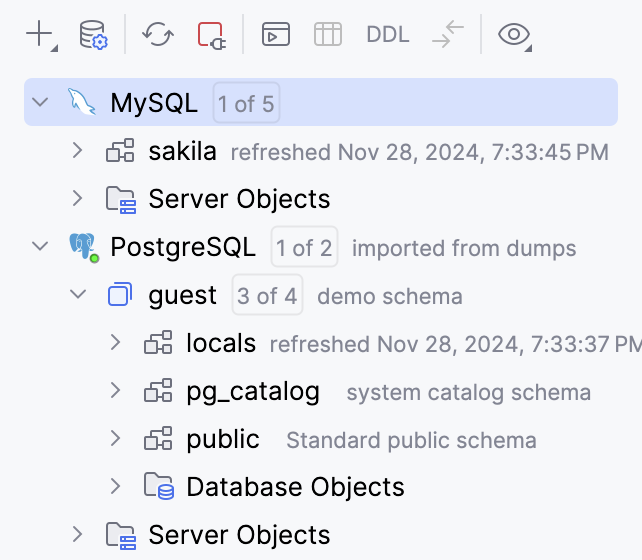Click the Refresh toolbar icon

[157, 34]
